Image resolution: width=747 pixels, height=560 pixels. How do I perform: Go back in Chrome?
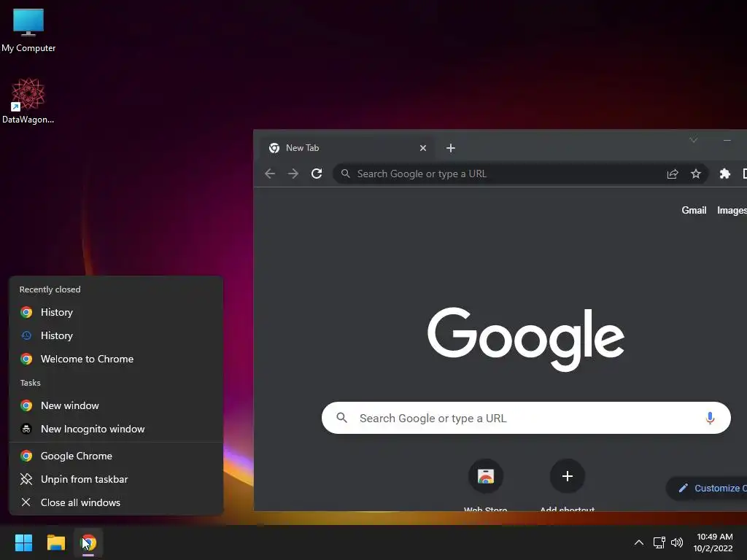pyautogui.click(x=270, y=174)
